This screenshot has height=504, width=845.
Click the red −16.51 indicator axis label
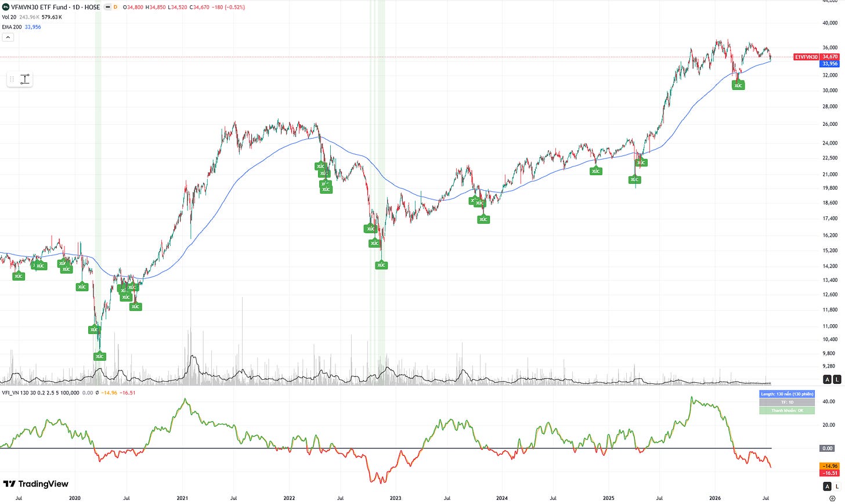pos(829,473)
